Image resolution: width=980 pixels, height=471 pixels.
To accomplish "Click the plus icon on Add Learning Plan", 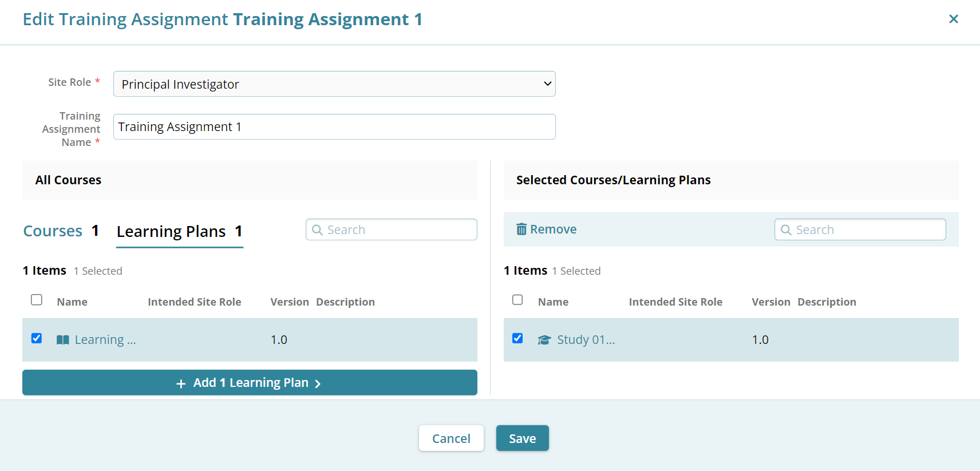I will coord(181,383).
